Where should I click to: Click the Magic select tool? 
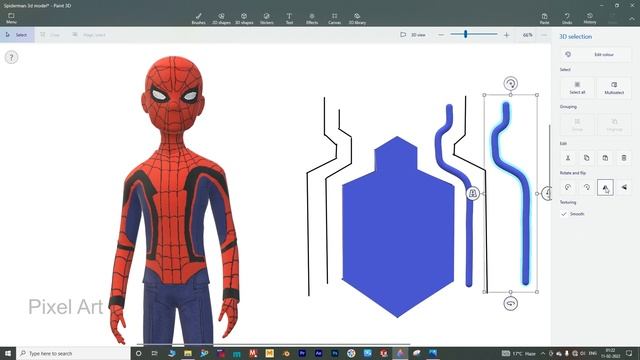click(x=89, y=35)
